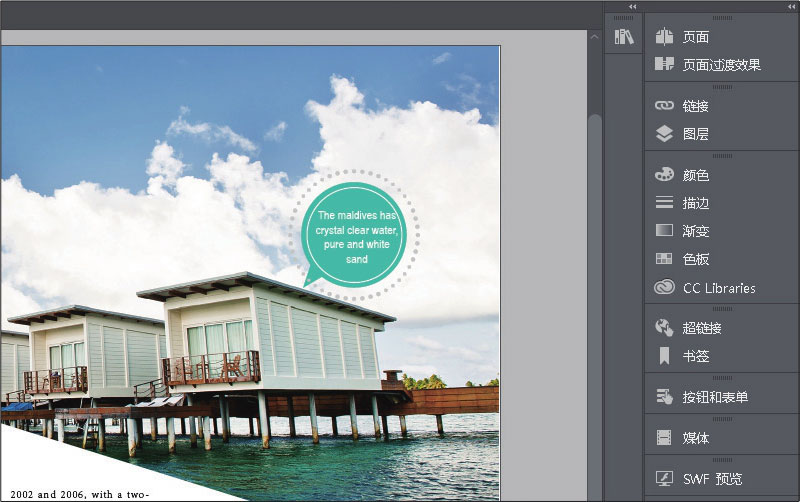Open the 链接 (Links) panel icon
This screenshot has height=502, width=800.
click(664, 106)
